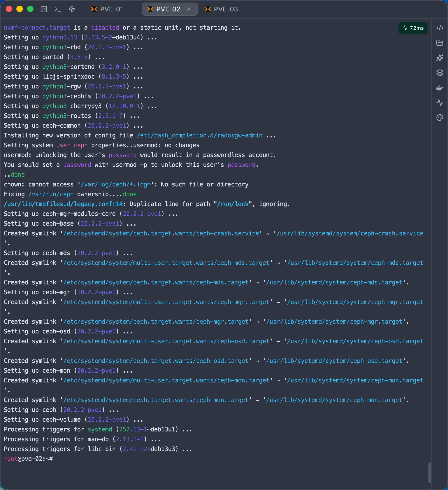This screenshot has height=490, width=448.
Task: Switch to the PVE-03 tab
Action: click(221, 9)
